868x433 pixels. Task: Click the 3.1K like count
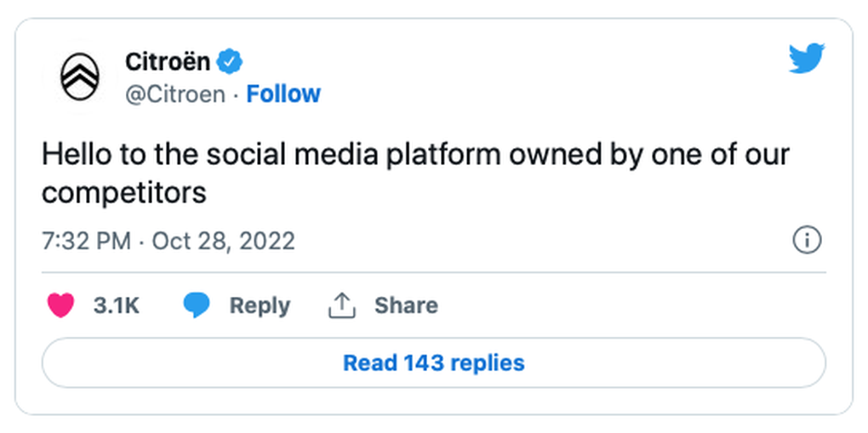pyautogui.click(x=117, y=305)
